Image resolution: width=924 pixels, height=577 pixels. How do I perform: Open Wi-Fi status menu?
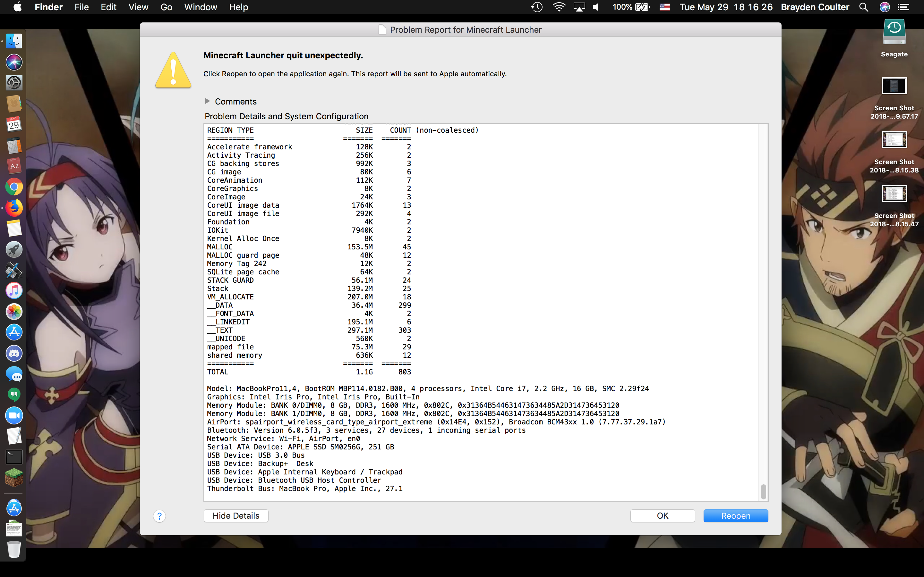(559, 7)
